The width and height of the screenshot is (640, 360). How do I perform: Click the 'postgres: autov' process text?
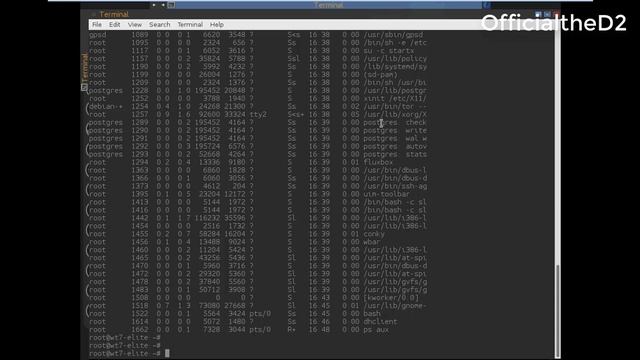395,147
